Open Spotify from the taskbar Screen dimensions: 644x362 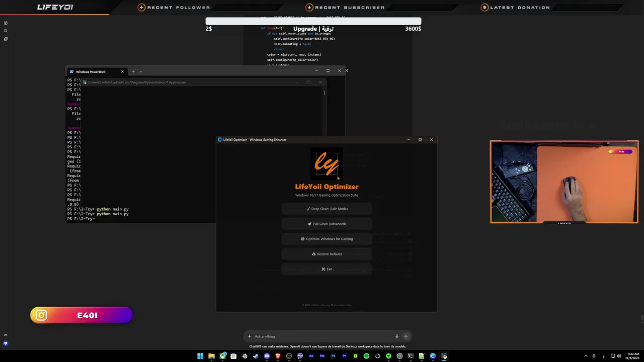point(366,356)
